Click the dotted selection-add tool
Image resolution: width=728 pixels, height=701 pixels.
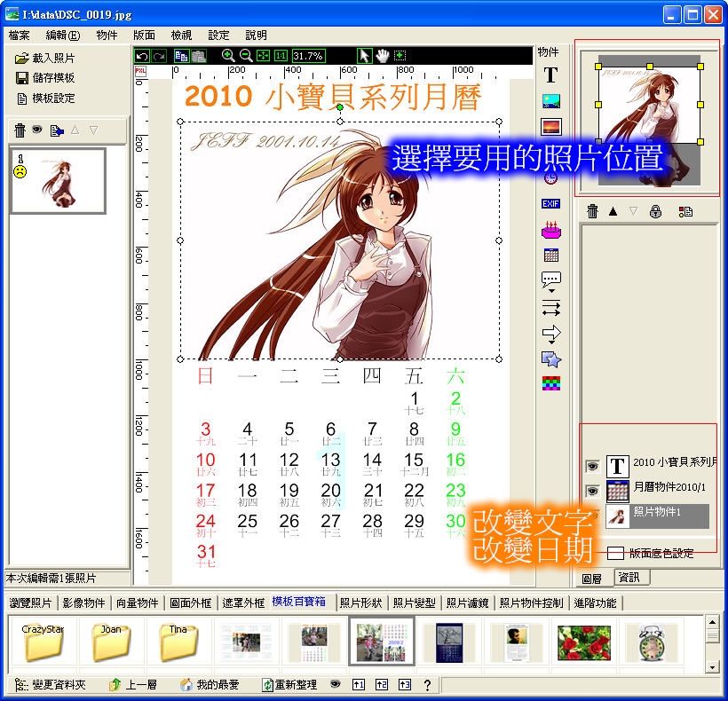[400, 56]
